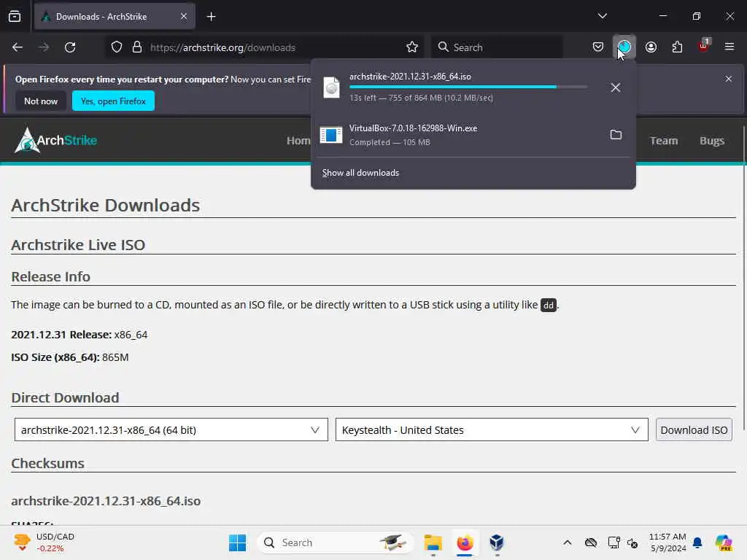The width and height of the screenshot is (747, 560).
Task: Click the ISO Size 865M text
Action: click(69, 357)
